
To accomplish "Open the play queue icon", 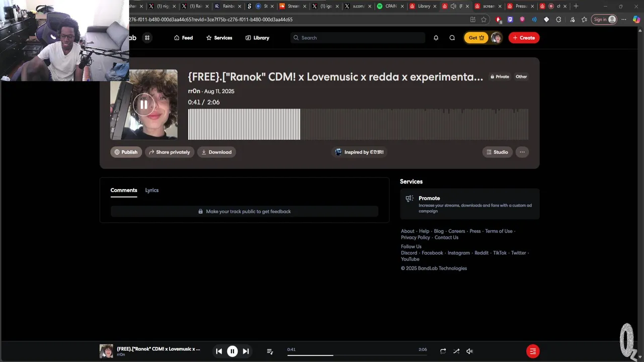I will click(270, 351).
